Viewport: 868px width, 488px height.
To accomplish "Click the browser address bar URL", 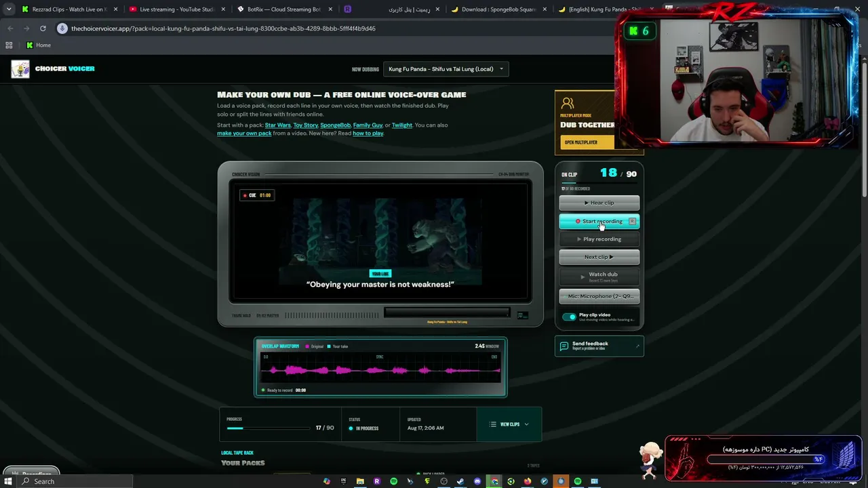I will [x=224, y=28].
